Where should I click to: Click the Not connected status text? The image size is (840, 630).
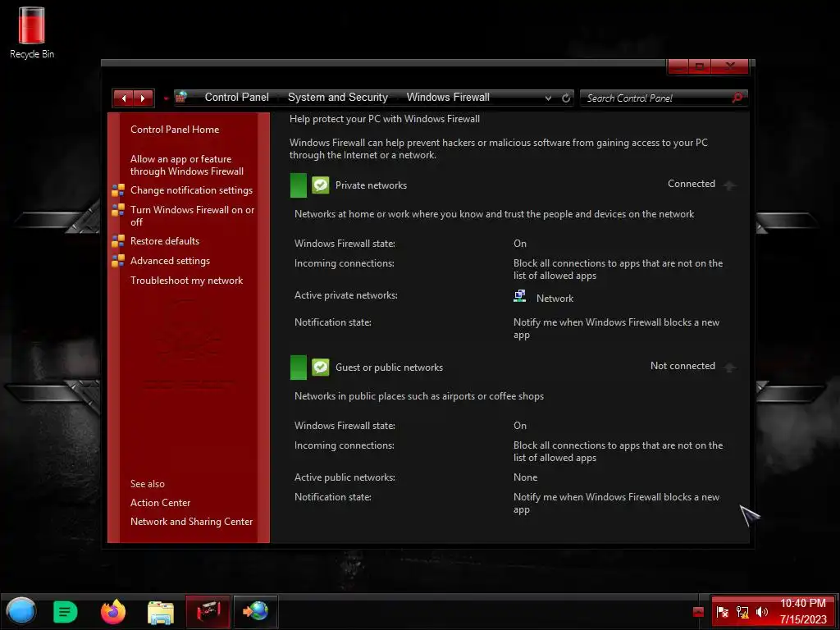click(x=682, y=366)
